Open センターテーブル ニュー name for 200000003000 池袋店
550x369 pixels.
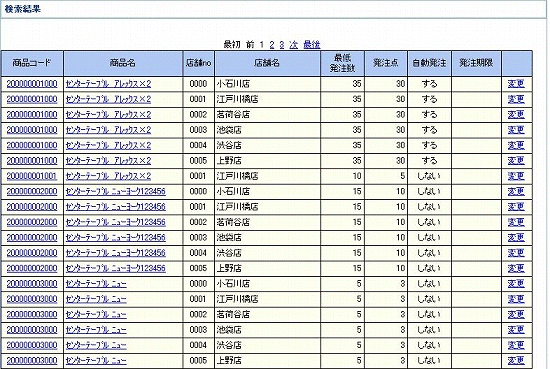pos(96,330)
